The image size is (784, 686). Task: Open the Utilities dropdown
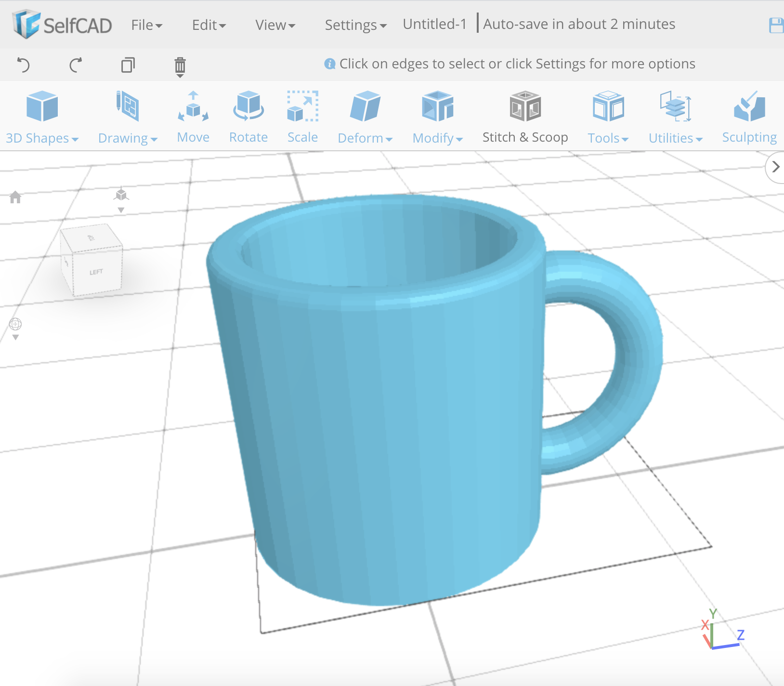pos(676,118)
